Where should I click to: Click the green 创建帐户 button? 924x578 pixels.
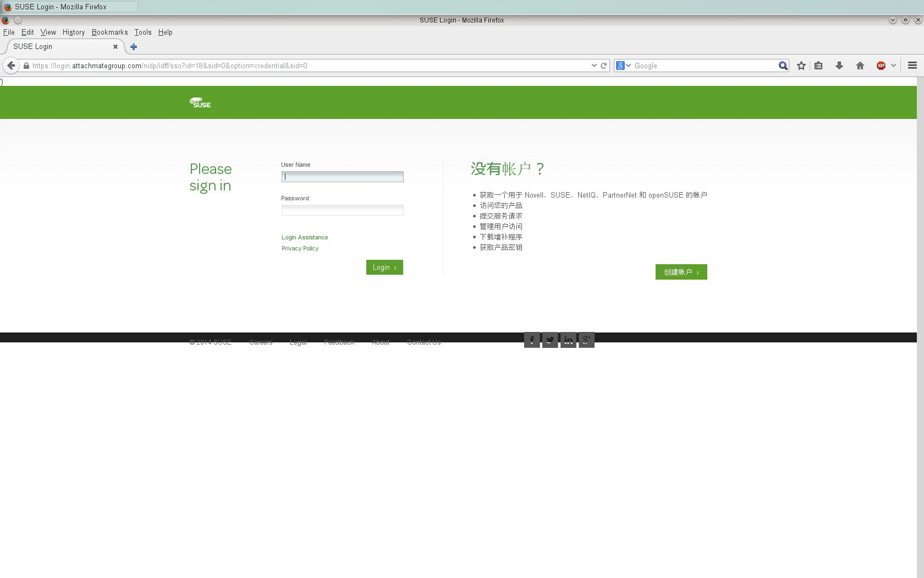(681, 272)
